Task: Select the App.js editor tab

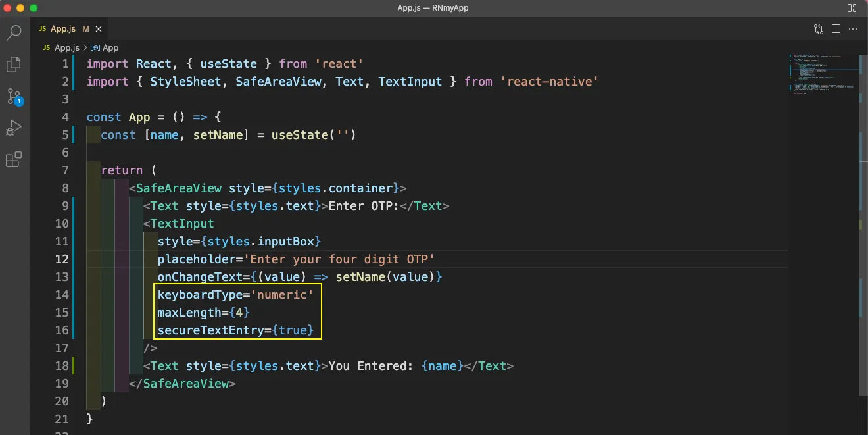Action: [70, 29]
